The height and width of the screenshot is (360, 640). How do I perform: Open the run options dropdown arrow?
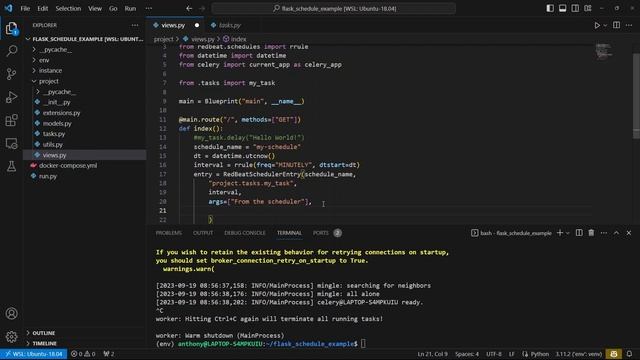605,25
